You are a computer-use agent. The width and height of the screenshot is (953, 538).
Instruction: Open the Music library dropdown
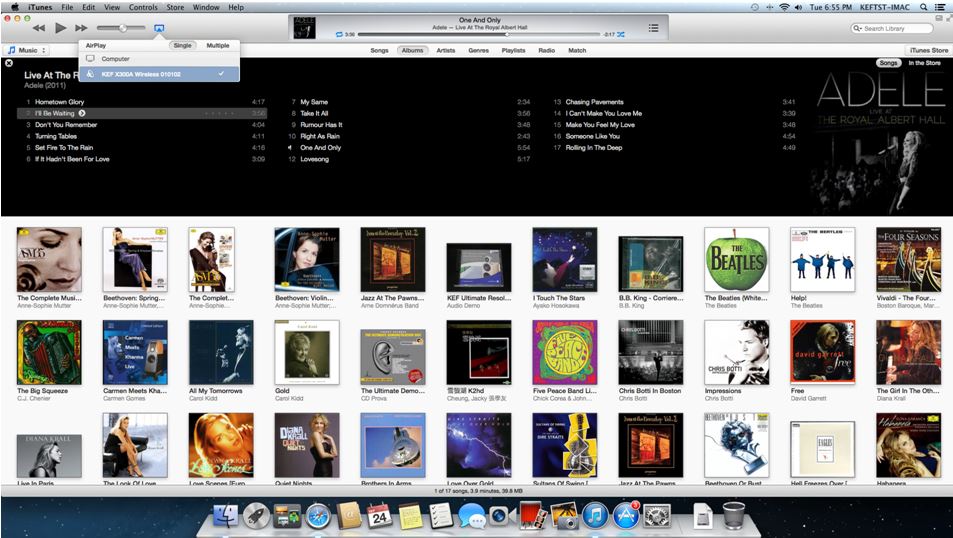coord(27,50)
